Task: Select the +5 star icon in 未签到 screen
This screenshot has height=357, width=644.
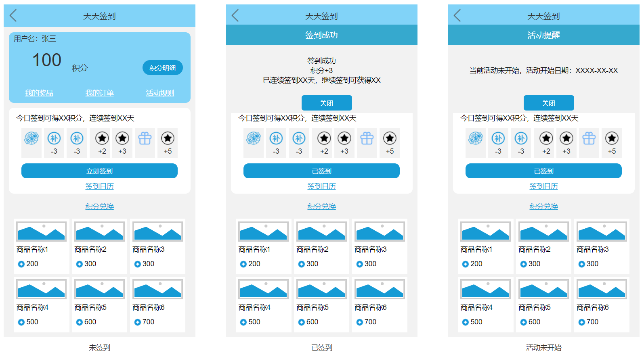Action: coord(168,138)
